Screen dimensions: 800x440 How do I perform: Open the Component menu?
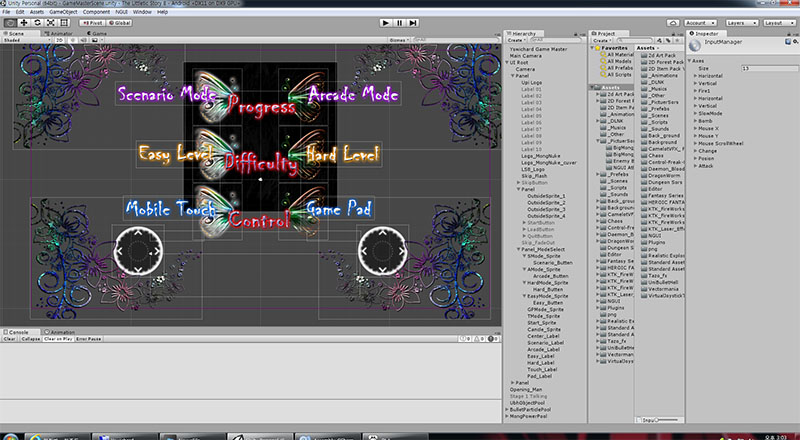[x=96, y=12]
